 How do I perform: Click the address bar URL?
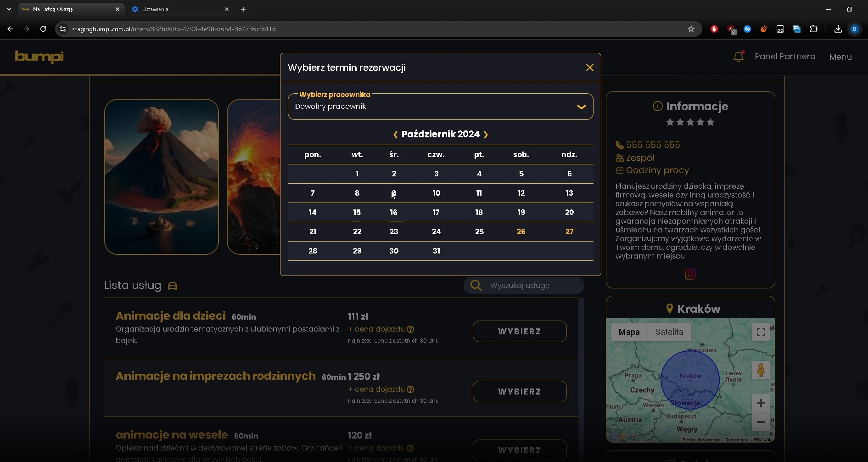pyautogui.click(x=174, y=29)
